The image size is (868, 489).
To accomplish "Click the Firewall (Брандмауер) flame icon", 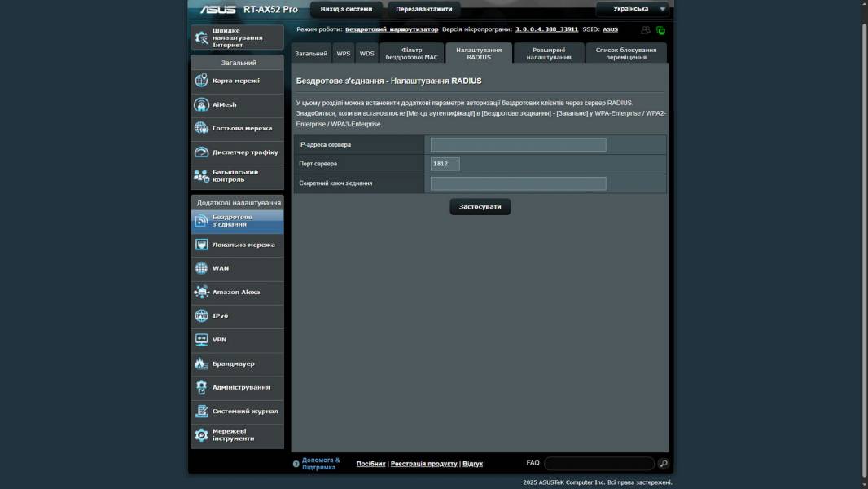I will click(201, 363).
